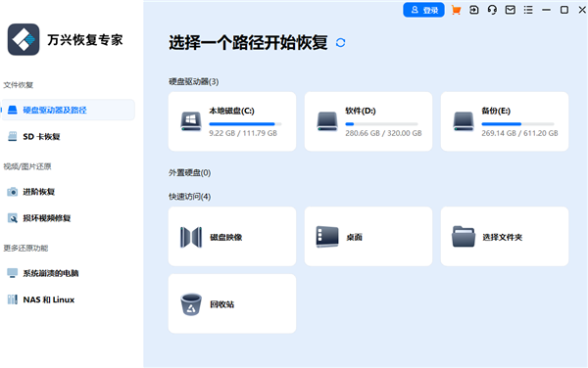Click the 视频/图片还原 sidebar group label
Viewport: 588px width, 368px height.
point(27,166)
